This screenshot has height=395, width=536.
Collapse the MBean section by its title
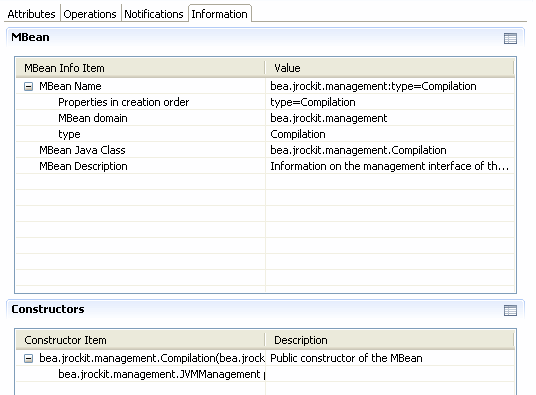coord(30,37)
